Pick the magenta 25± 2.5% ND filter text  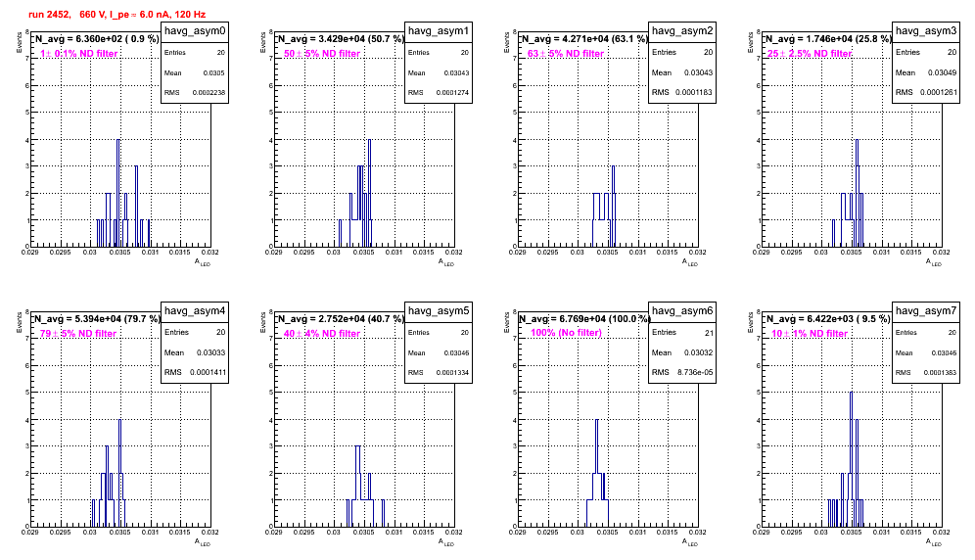click(810, 54)
